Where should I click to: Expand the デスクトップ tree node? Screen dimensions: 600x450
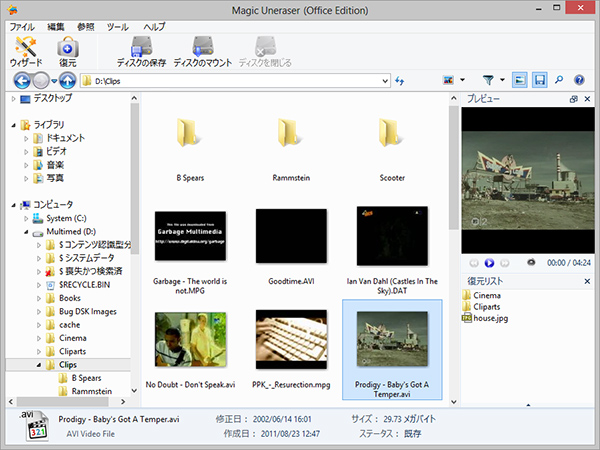click(x=13, y=99)
